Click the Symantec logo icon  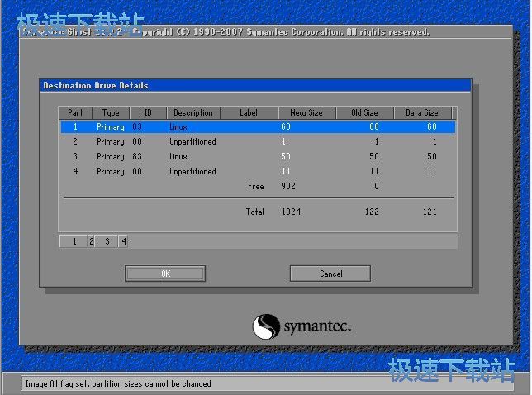coord(266,326)
